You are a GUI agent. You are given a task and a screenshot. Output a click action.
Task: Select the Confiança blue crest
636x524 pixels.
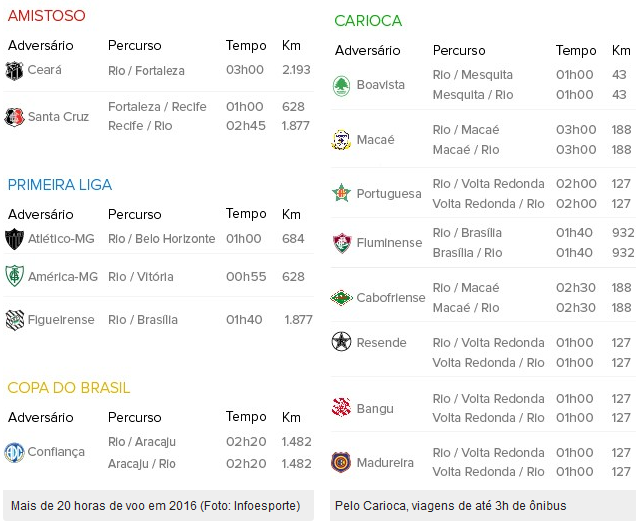[14, 452]
